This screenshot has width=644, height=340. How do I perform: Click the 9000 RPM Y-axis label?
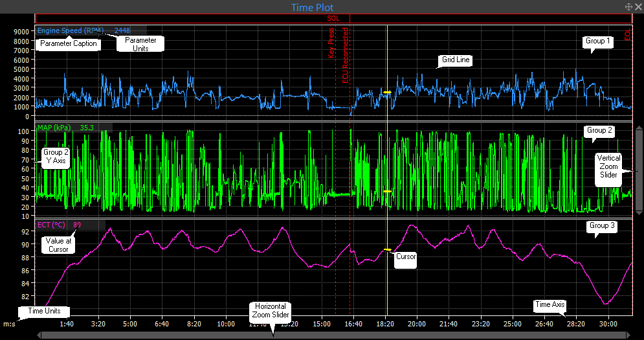pyautogui.click(x=21, y=32)
